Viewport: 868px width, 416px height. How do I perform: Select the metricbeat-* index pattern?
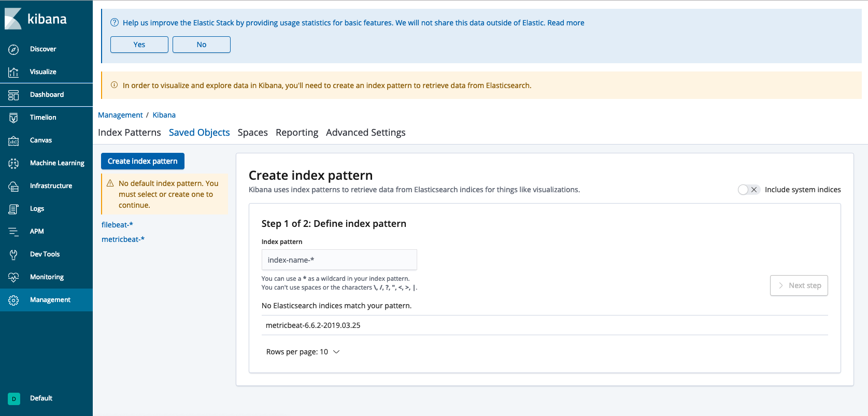(x=123, y=239)
